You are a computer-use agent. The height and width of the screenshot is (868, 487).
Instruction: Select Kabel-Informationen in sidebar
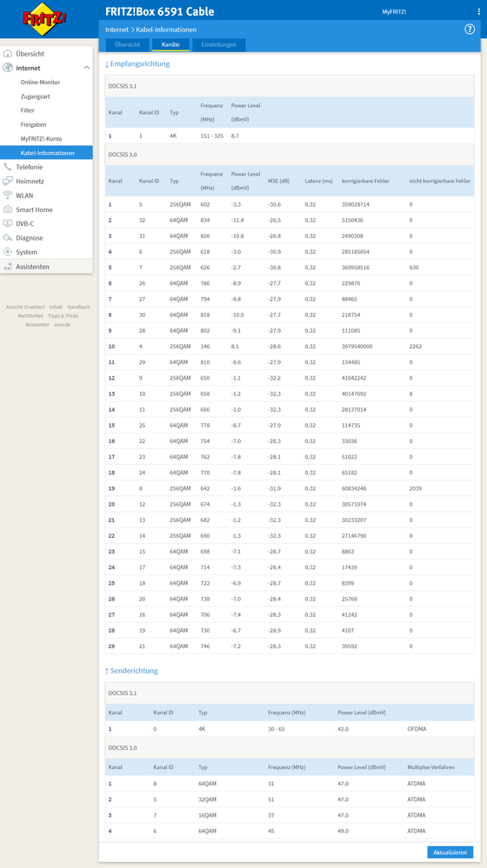click(x=47, y=153)
